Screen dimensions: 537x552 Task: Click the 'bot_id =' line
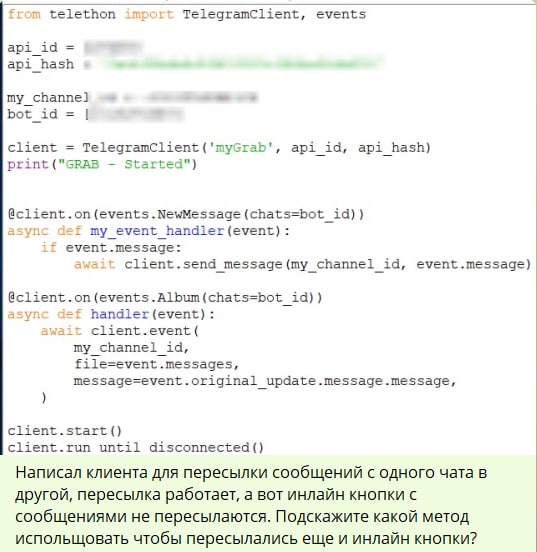click(95, 114)
